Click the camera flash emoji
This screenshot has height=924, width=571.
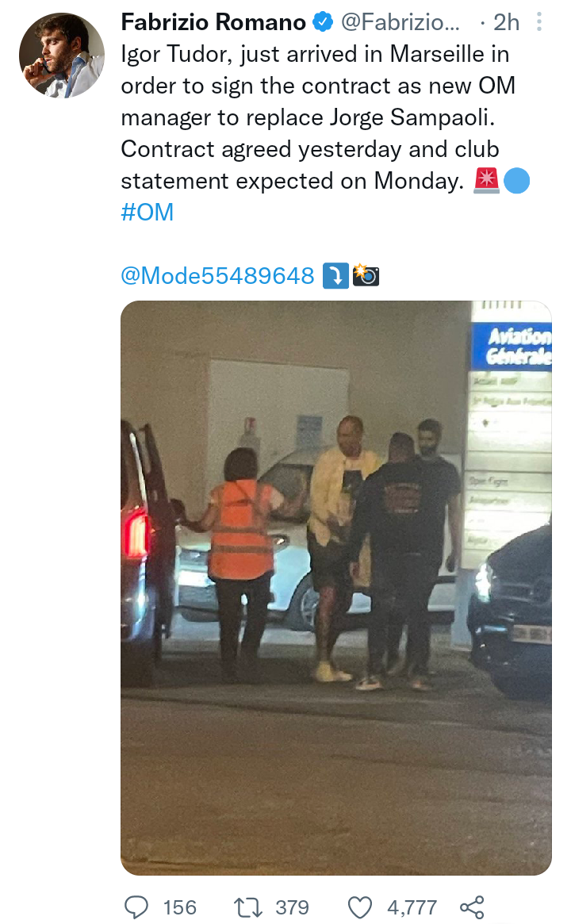366,275
